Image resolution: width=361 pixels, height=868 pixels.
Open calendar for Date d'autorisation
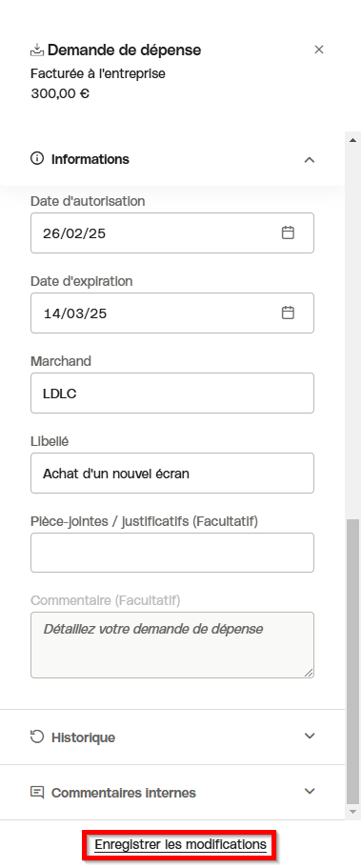click(288, 232)
